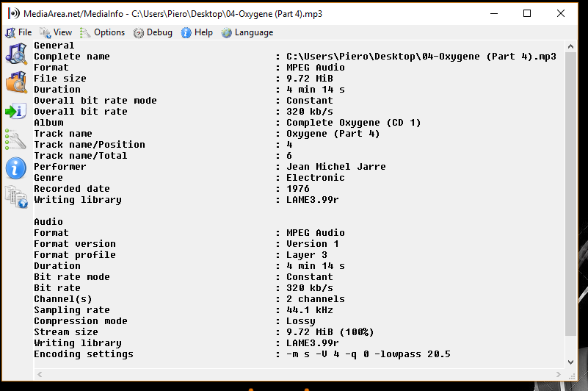
Task: Click the horizontal scrollbar left arrow
Action: [x=40, y=375]
